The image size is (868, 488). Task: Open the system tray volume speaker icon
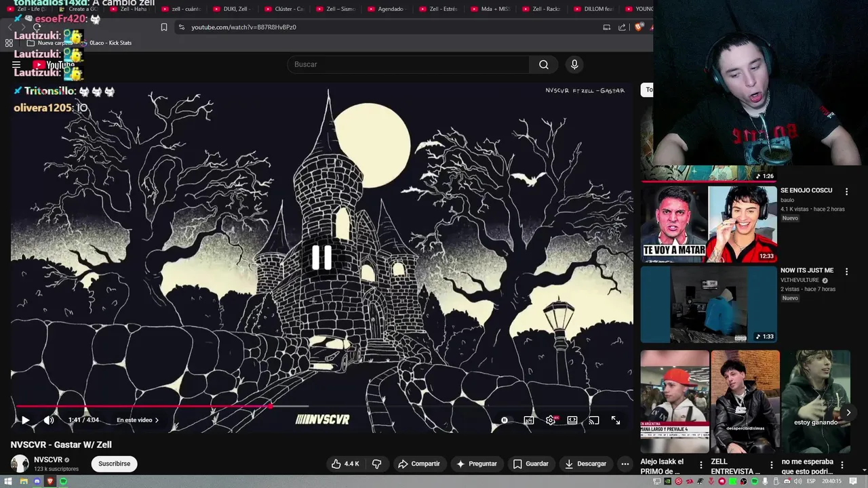(798, 481)
